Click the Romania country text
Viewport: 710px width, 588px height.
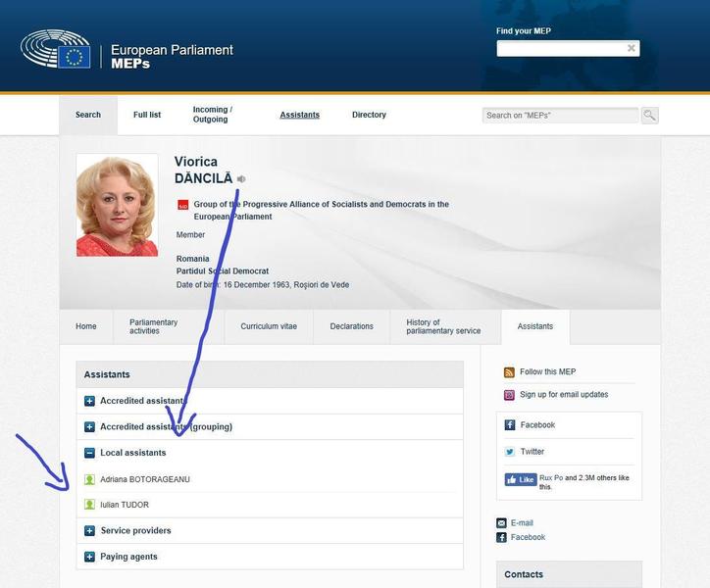(193, 259)
